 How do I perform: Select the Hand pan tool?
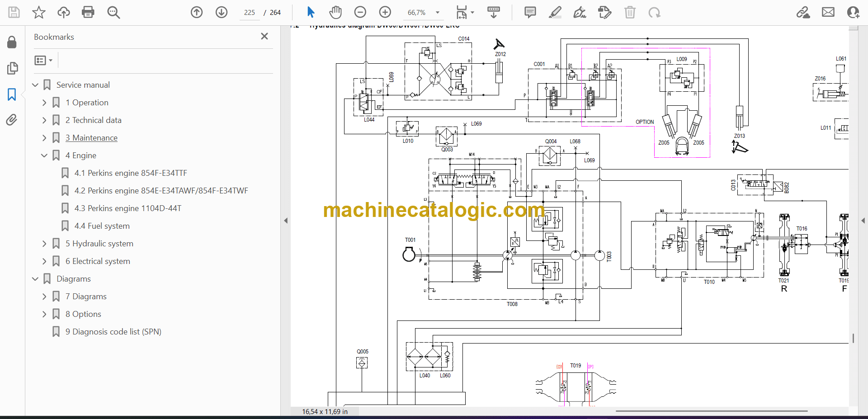click(x=335, y=12)
